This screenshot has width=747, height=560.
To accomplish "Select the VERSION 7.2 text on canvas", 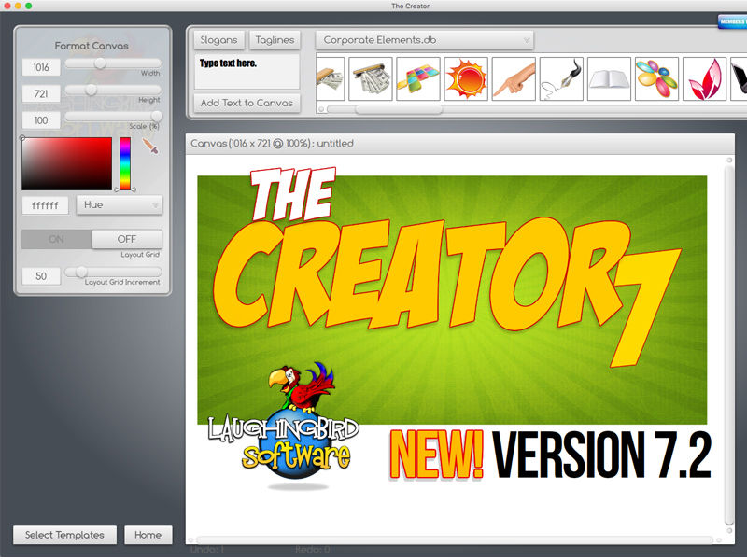I will click(601, 454).
